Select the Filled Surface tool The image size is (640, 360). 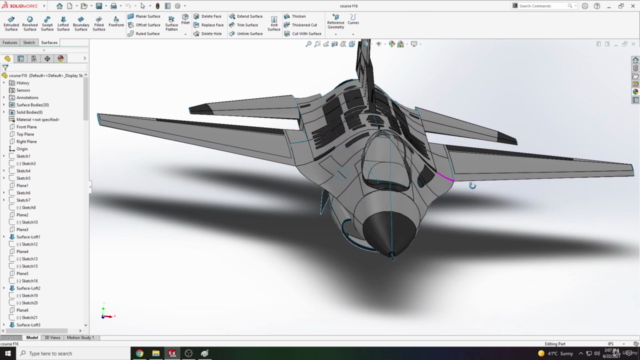[x=99, y=24]
